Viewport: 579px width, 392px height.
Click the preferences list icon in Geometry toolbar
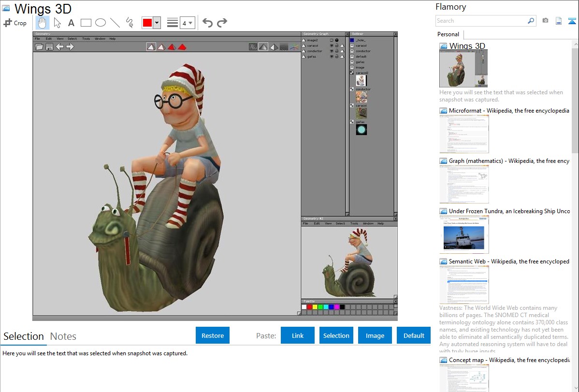pyautogui.click(x=253, y=47)
